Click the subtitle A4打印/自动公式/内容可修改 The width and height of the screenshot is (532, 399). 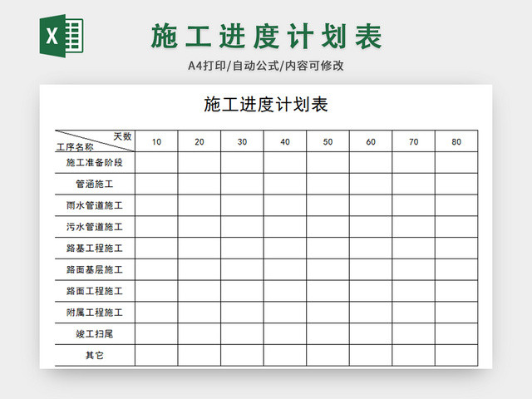[x=266, y=66]
